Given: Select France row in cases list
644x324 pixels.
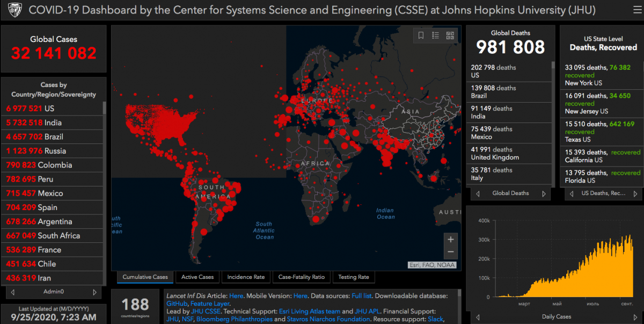Looking at the screenshot, I should click(53, 250).
